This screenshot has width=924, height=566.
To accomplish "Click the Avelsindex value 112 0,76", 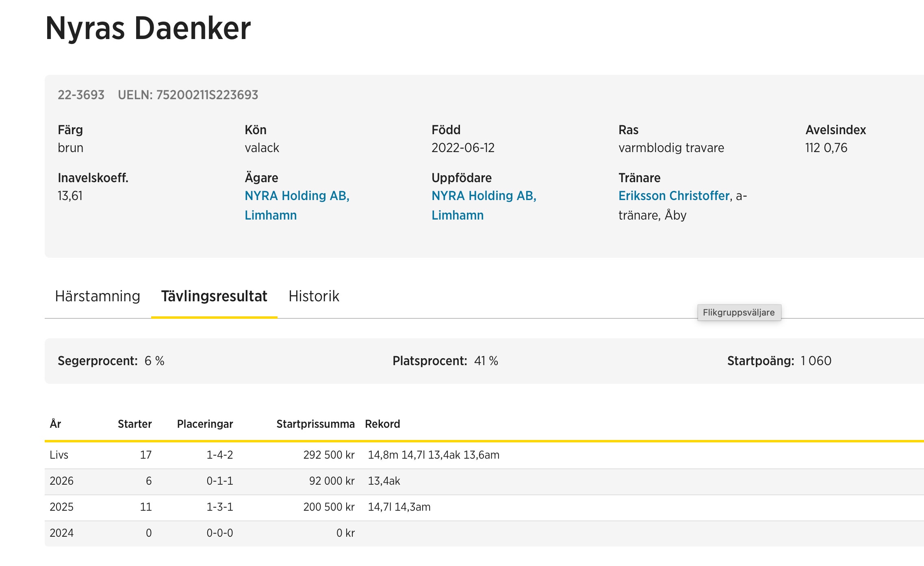I will click(826, 148).
